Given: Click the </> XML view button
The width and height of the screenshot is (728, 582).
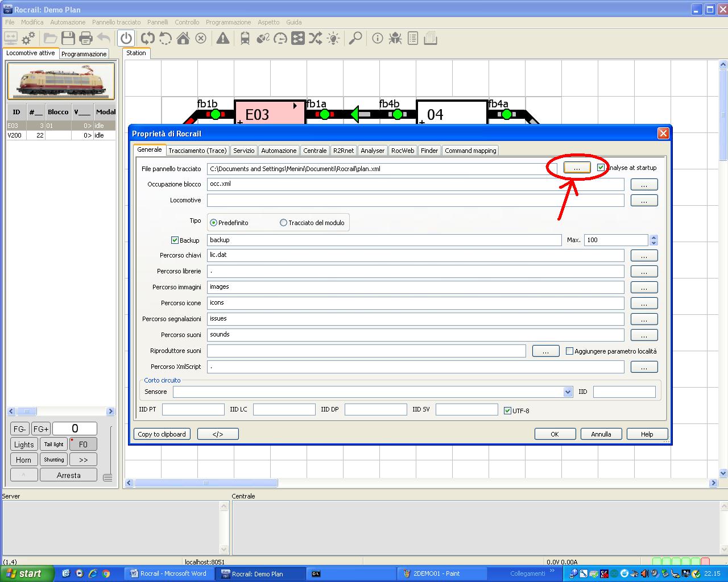Looking at the screenshot, I should click(x=218, y=434).
